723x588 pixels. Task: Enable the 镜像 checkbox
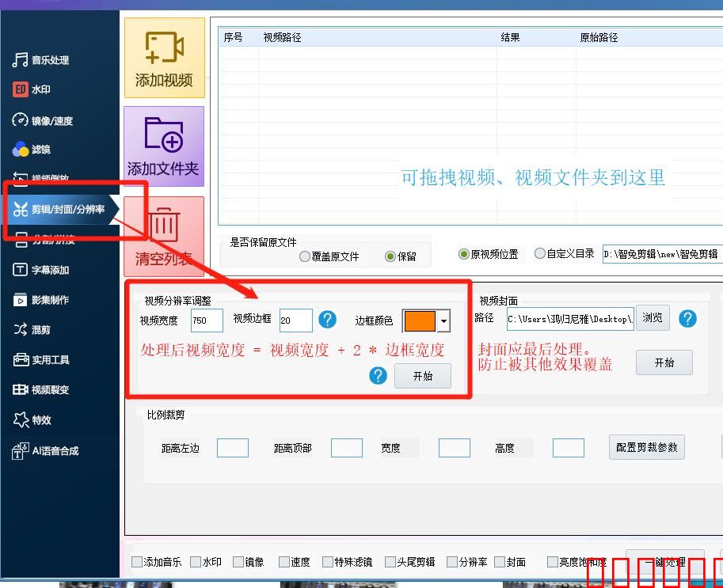point(238,562)
